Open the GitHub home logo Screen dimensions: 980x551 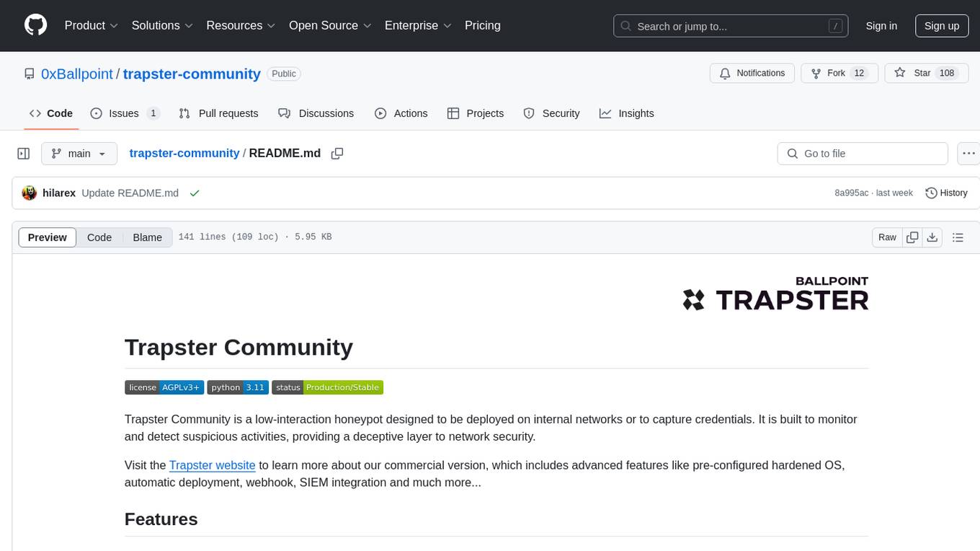tap(35, 25)
